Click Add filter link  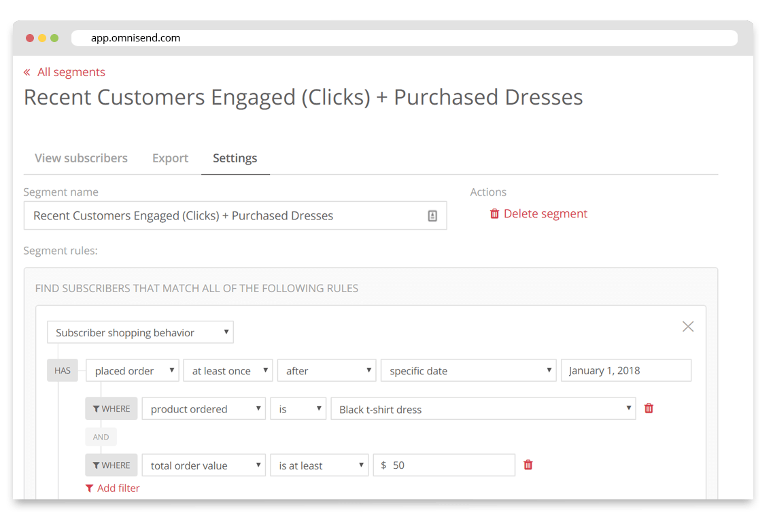point(118,489)
